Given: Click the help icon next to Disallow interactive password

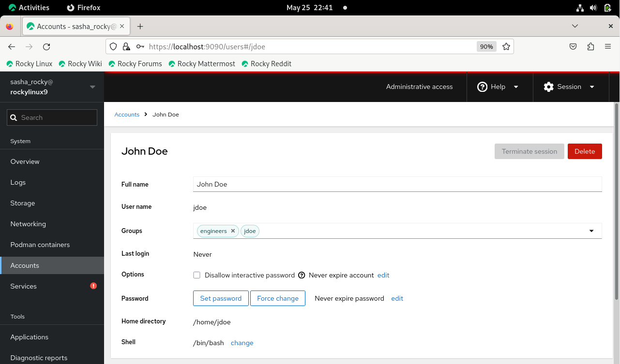Looking at the screenshot, I should point(302,275).
